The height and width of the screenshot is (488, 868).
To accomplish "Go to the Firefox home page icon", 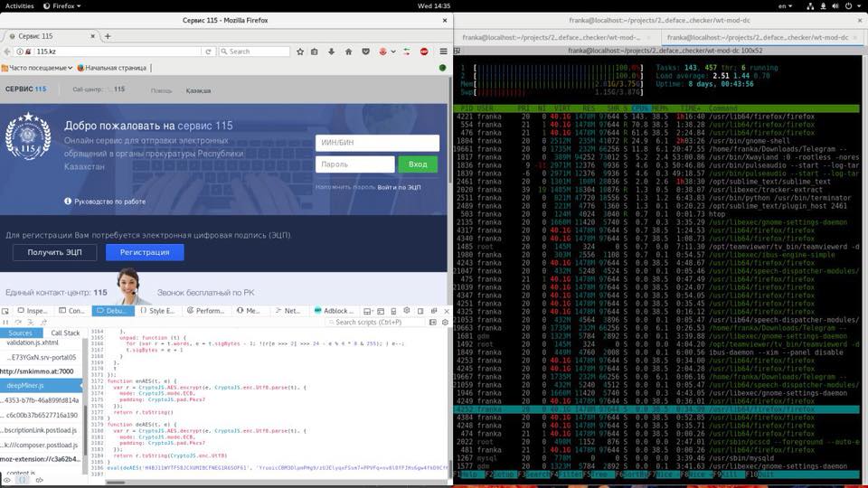I will (348, 52).
